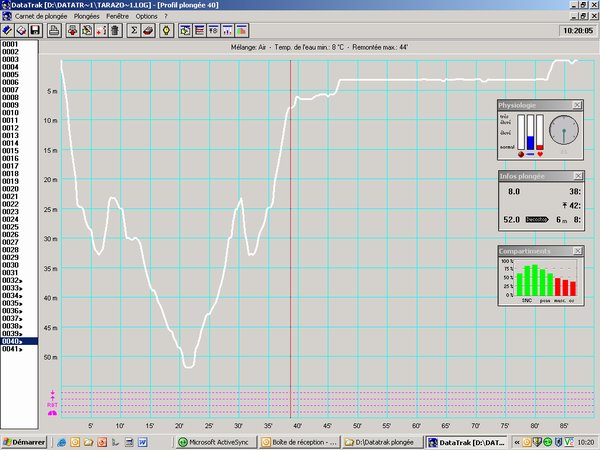This screenshot has height=450, width=600.
Task: Click the red book icon in toolbar
Action: point(148,31)
